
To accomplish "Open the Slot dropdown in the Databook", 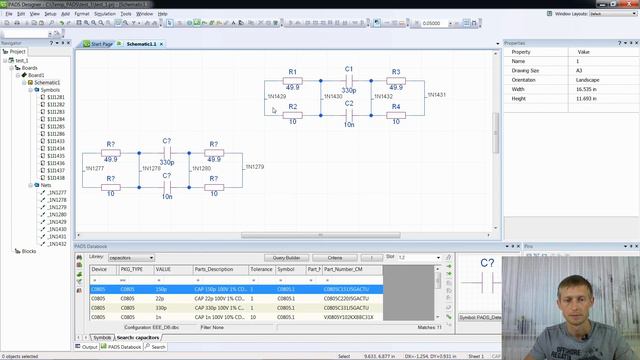I will pyautogui.click(x=438, y=258).
